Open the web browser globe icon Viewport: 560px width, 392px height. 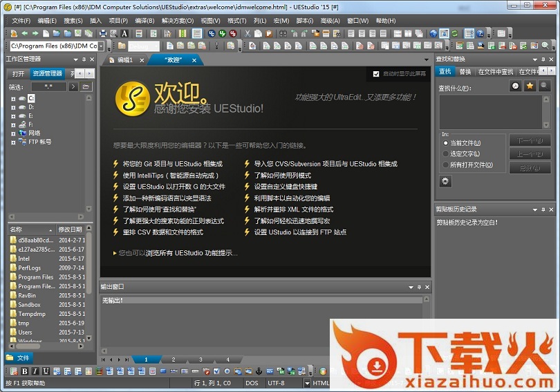tap(433, 34)
